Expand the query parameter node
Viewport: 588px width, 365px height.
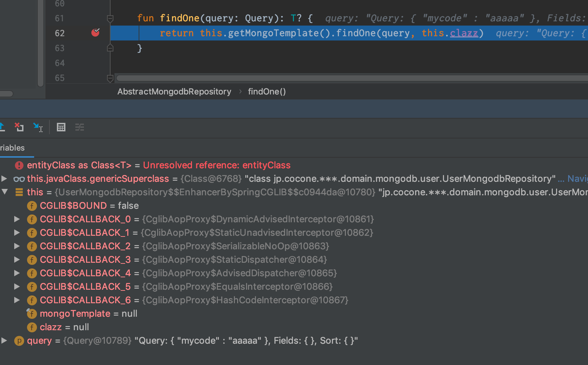click(4, 341)
